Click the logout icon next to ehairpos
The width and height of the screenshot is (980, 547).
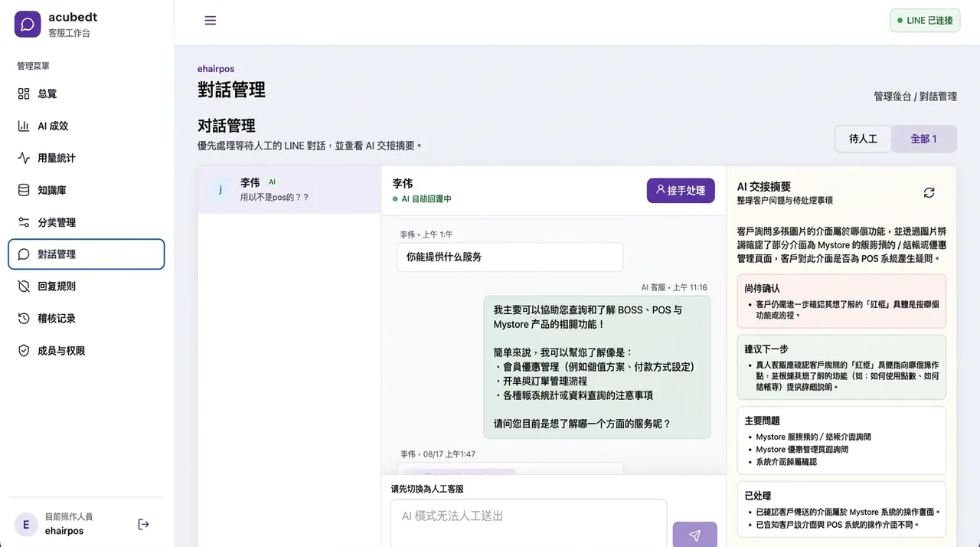[143, 524]
